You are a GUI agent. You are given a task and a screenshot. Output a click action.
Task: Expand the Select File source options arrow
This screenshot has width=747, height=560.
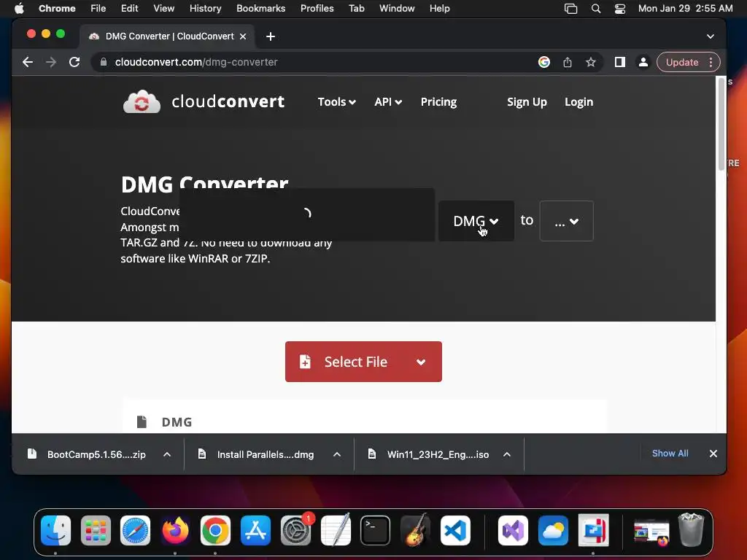(x=421, y=362)
